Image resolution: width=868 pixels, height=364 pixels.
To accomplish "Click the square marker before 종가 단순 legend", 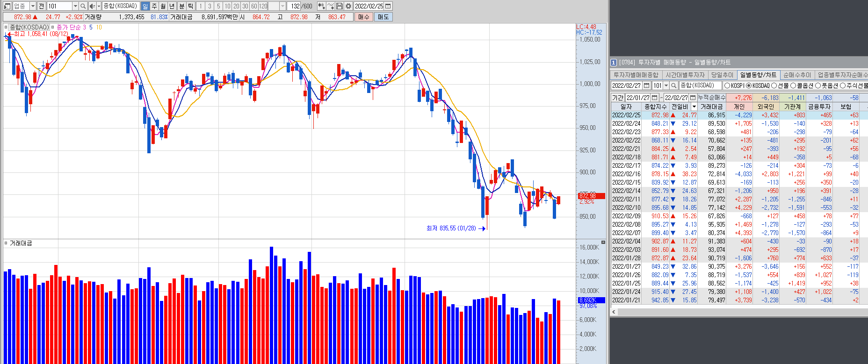I will [53, 27].
